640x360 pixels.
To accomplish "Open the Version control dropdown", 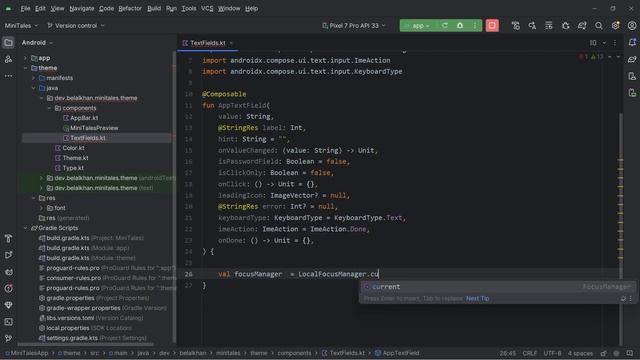I will 76,26.
